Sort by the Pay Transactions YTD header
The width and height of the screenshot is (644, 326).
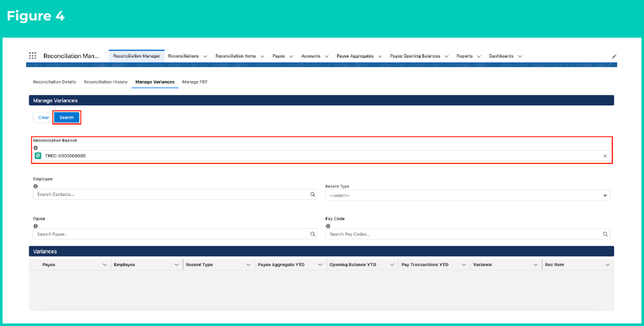pos(425,265)
